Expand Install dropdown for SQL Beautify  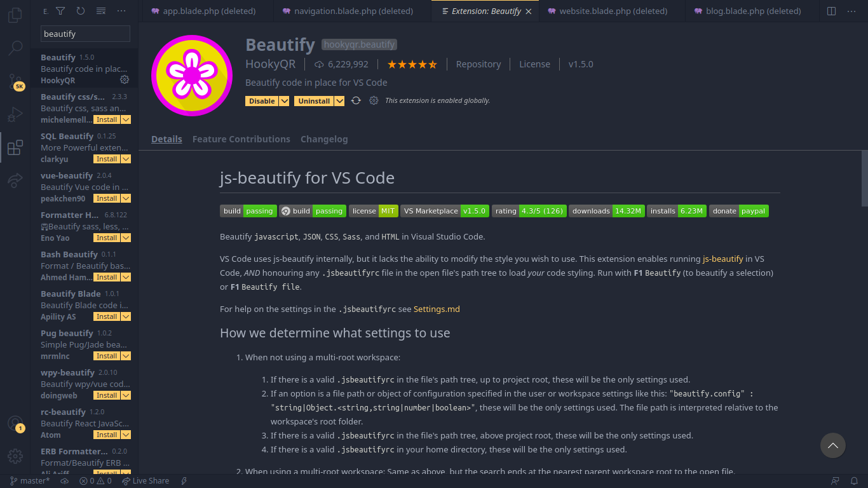pyautogui.click(x=126, y=159)
